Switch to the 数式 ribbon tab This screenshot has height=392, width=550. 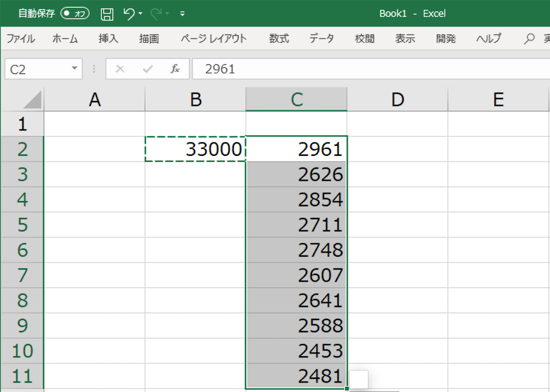click(x=278, y=39)
